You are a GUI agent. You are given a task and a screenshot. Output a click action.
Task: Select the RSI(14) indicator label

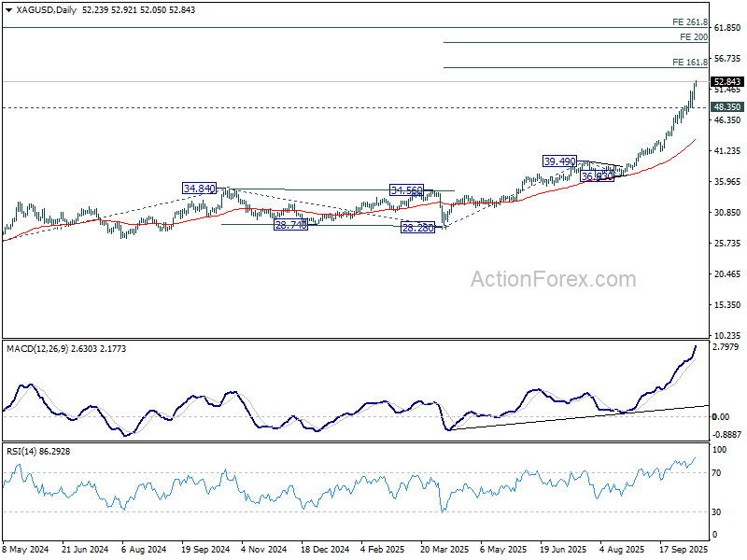click(23, 452)
